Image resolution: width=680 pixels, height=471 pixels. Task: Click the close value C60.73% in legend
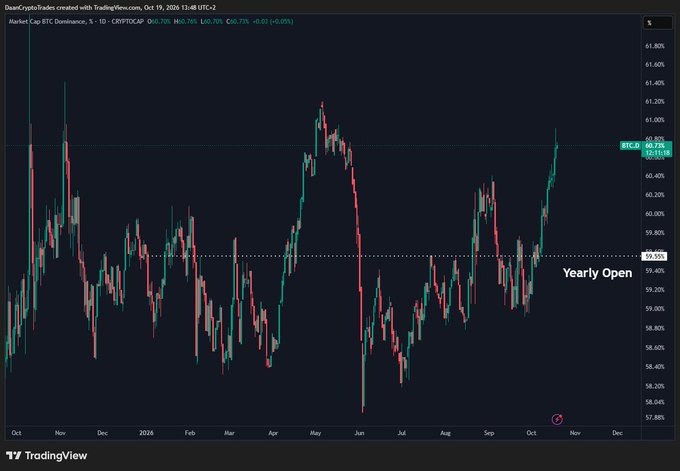pyautogui.click(x=237, y=21)
